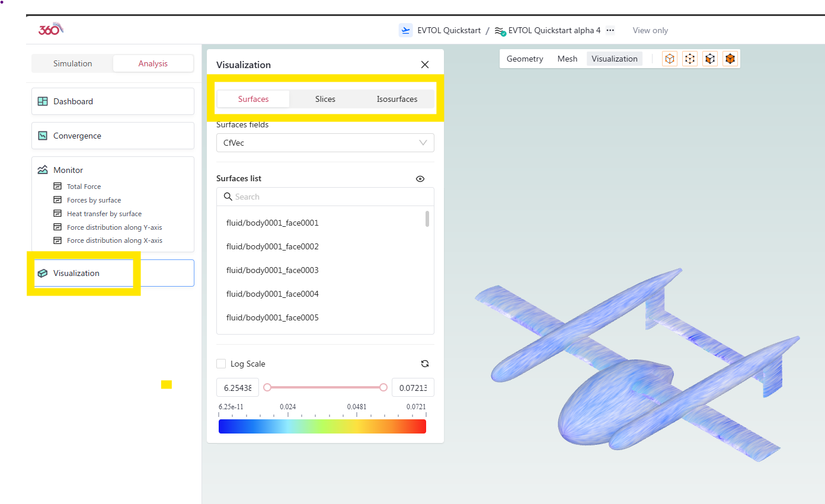
Task: Switch to the Simulation tab
Action: pyautogui.click(x=72, y=63)
